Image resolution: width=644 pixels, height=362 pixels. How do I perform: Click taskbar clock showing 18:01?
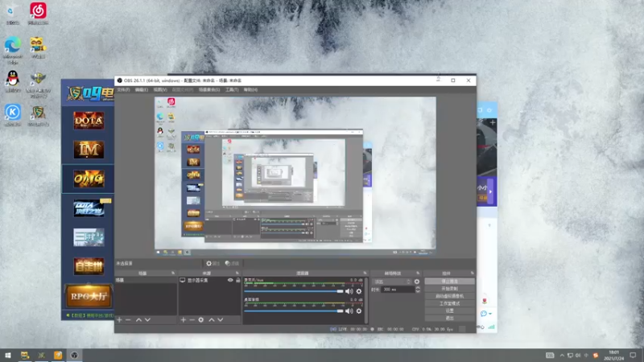pos(614,356)
